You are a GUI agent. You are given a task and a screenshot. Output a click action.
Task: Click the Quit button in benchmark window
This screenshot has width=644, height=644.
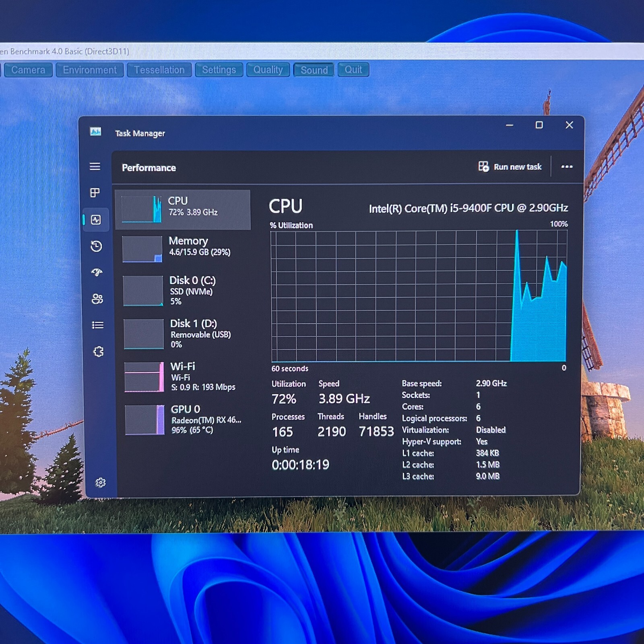[353, 70]
